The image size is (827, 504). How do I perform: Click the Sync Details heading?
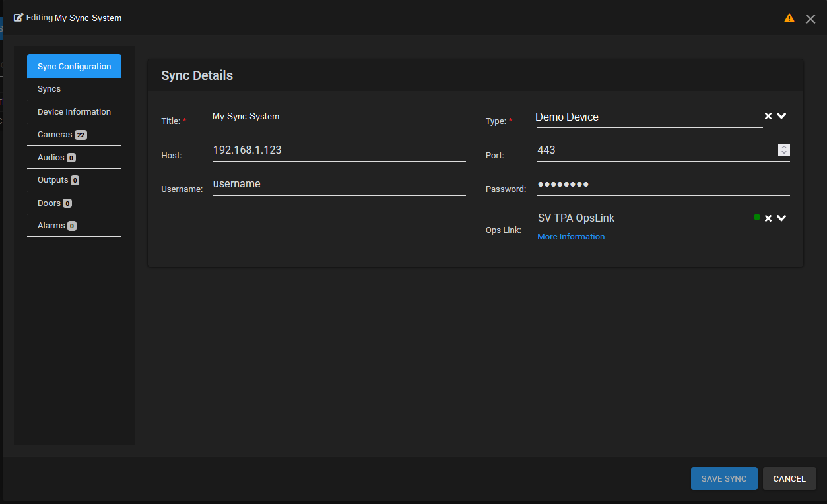pos(197,75)
